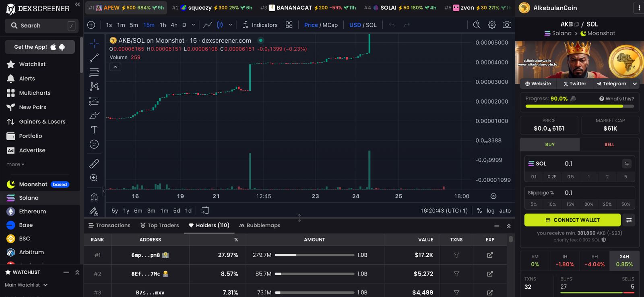644x297 pixels.
Task: Open the New Pairs page
Action: coord(33,107)
